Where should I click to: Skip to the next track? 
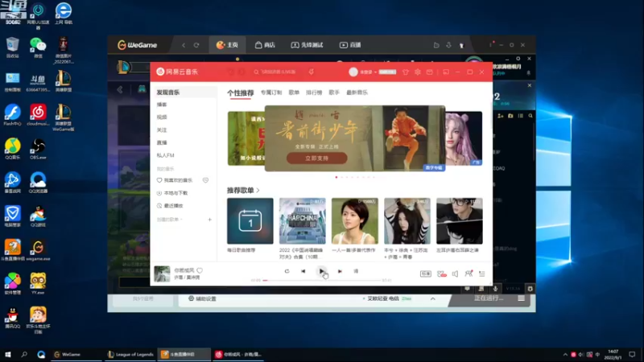coord(340,271)
